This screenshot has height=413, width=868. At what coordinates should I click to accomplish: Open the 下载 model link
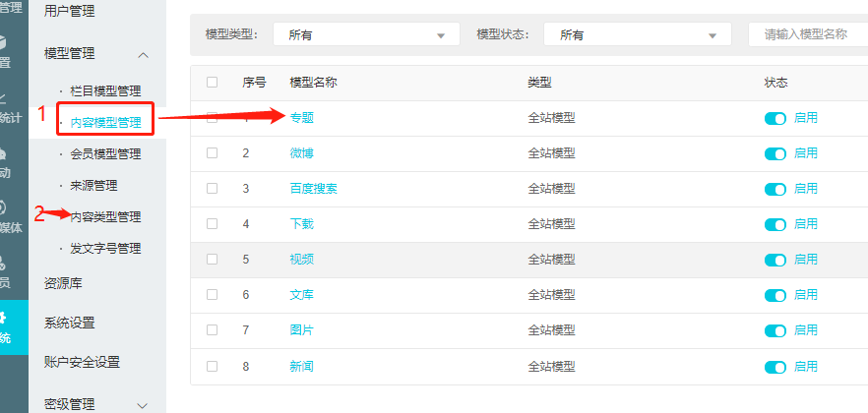coord(302,224)
